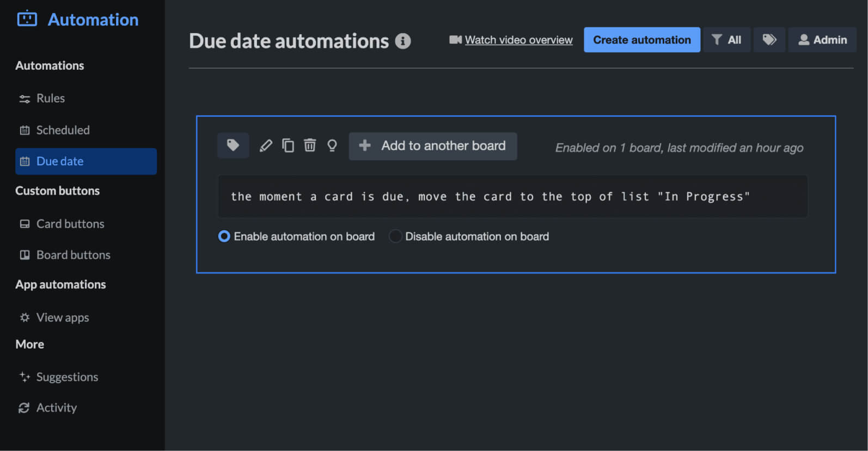Open the tags filter in the header

[769, 40]
